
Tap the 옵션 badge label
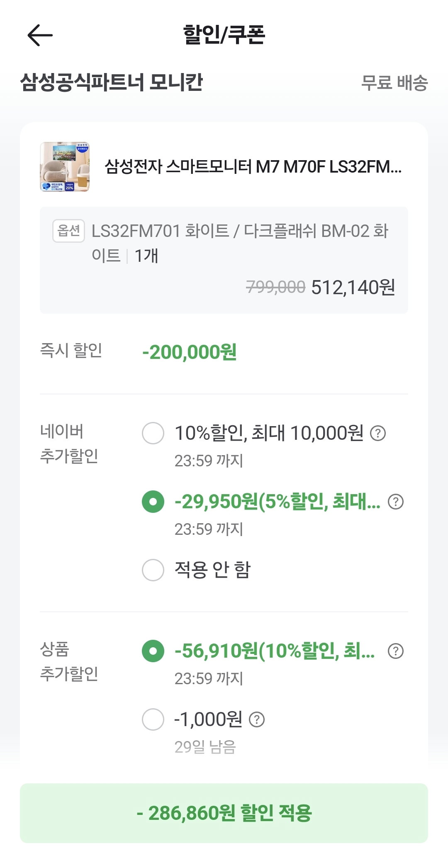click(68, 231)
